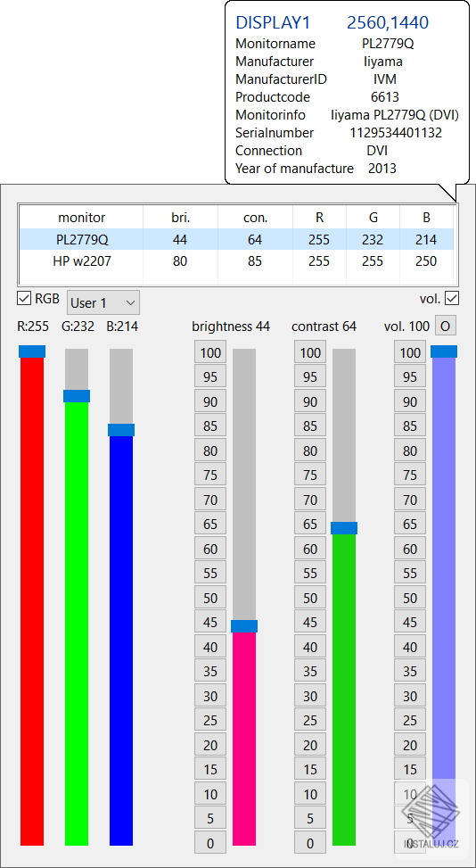Set volume to 70 preset button
The height and width of the screenshot is (868, 476).
410,500
